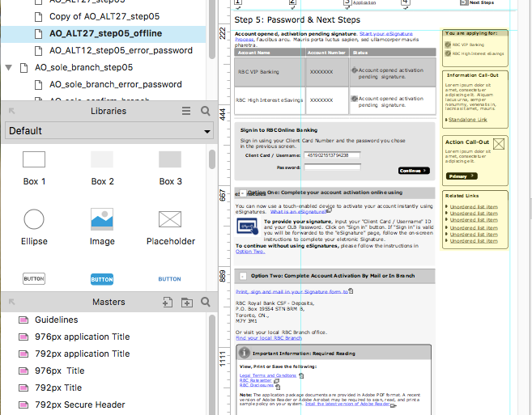Viewport: 532px width, 415px height.
Task: Select the blue filled Button widget
Action: tap(102, 279)
